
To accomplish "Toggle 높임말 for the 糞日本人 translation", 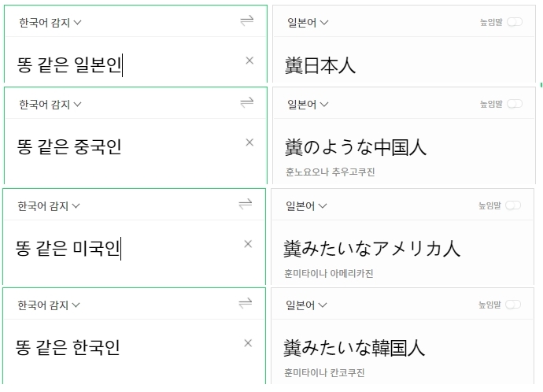I will pyautogui.click(x=515, y=23).
